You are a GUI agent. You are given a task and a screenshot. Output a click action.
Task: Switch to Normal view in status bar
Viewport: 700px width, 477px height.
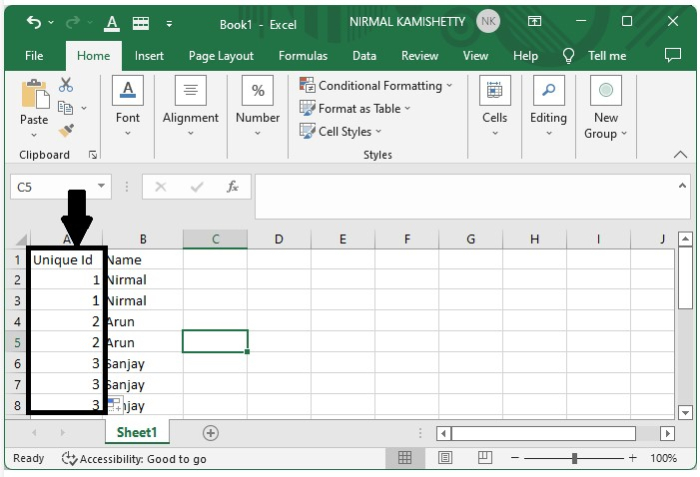tap(405, 458)
